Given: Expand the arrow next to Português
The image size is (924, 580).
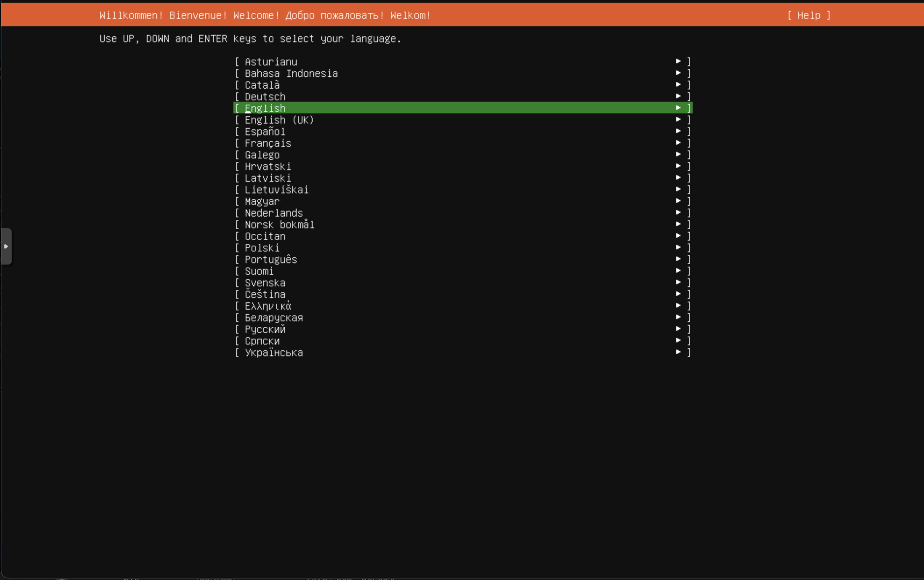Looking at the screenshot, I should pos(679,259).
